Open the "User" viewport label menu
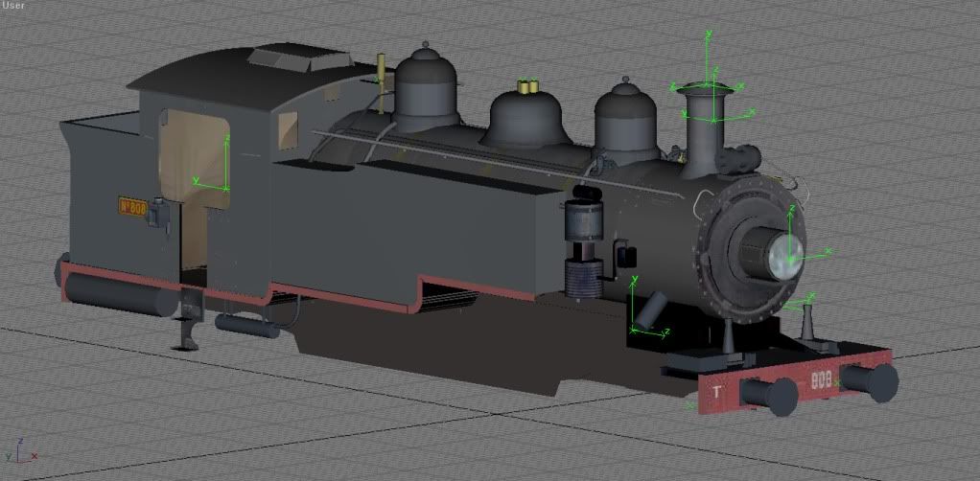Viewport: 980px width, 481px height. coord(12,5)
